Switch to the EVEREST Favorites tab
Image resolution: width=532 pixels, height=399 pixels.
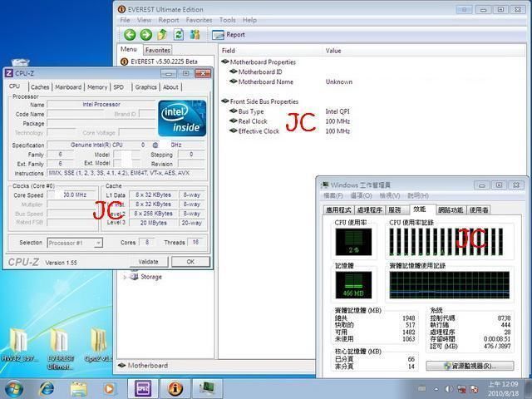pyautogui.click(x=158, y=50)
